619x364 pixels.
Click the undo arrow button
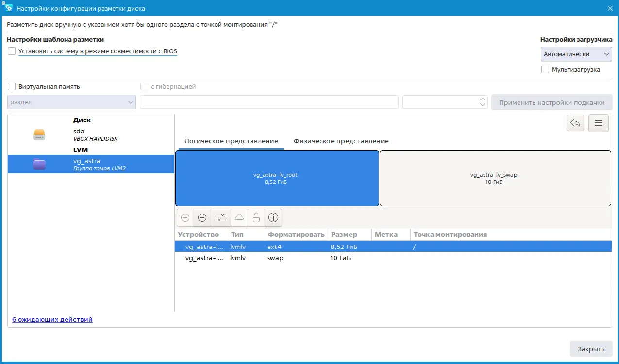click(575, 123)
